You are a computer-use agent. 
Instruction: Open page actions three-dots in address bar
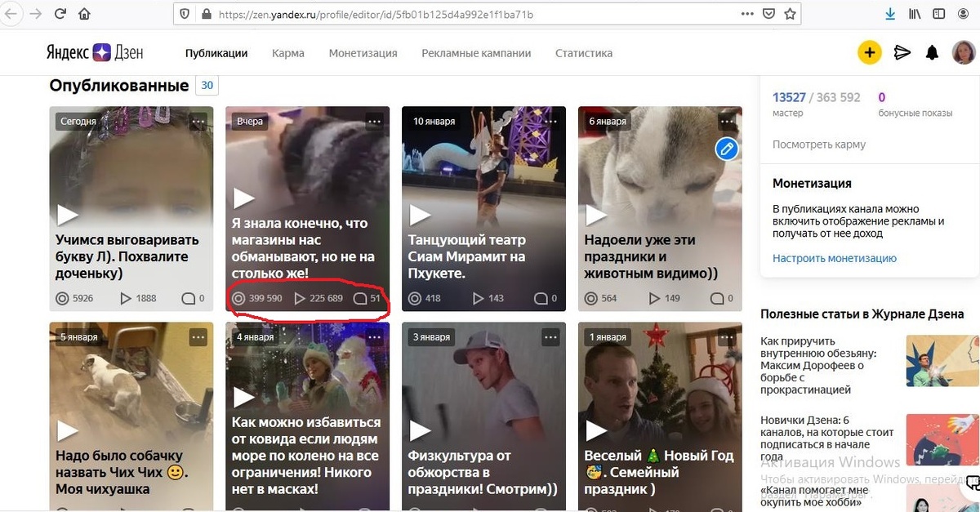point(747,14)
